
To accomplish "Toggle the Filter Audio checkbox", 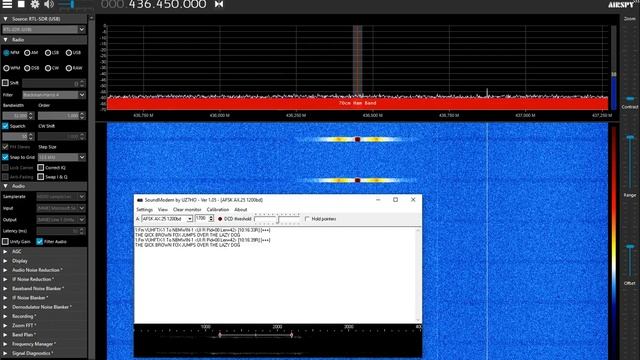I will (40, 242).
